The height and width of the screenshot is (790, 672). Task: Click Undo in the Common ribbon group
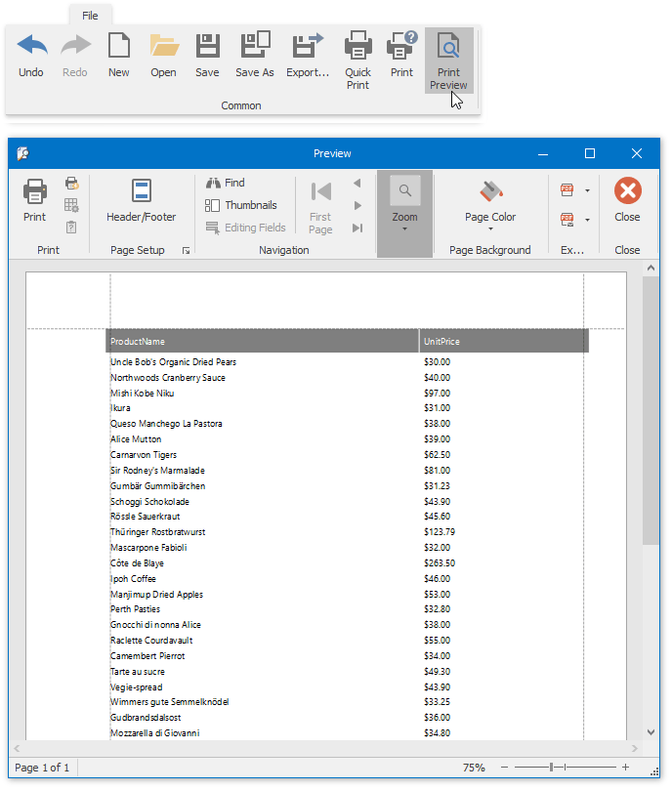pyautogui.click(x=31, y=55)
